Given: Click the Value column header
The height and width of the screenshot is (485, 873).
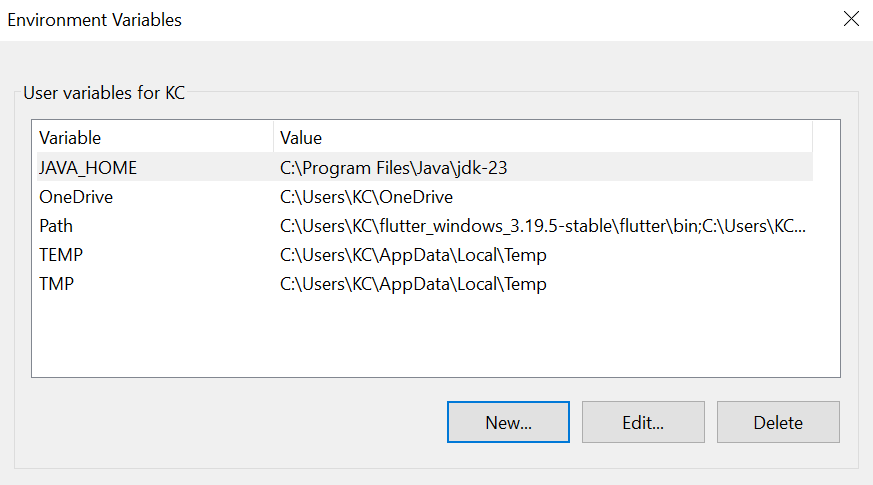Looking at the screenshot, I should pos(301,138).
